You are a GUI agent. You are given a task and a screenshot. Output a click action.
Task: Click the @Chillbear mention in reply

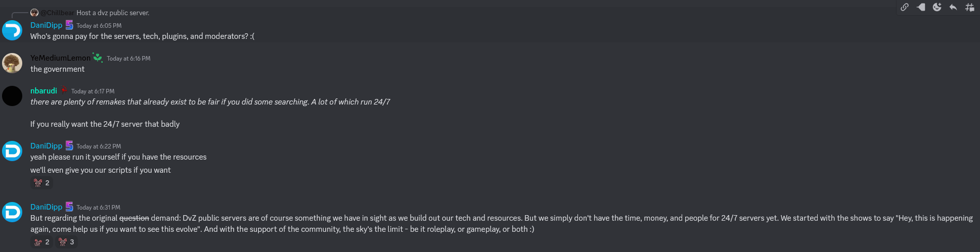57,13
